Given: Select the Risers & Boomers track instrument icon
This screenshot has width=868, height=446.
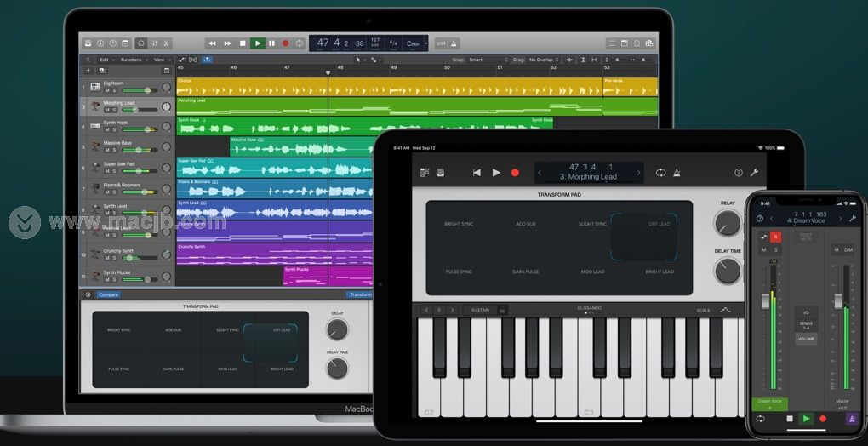Looking at the screenshot, I should point(95,188).
